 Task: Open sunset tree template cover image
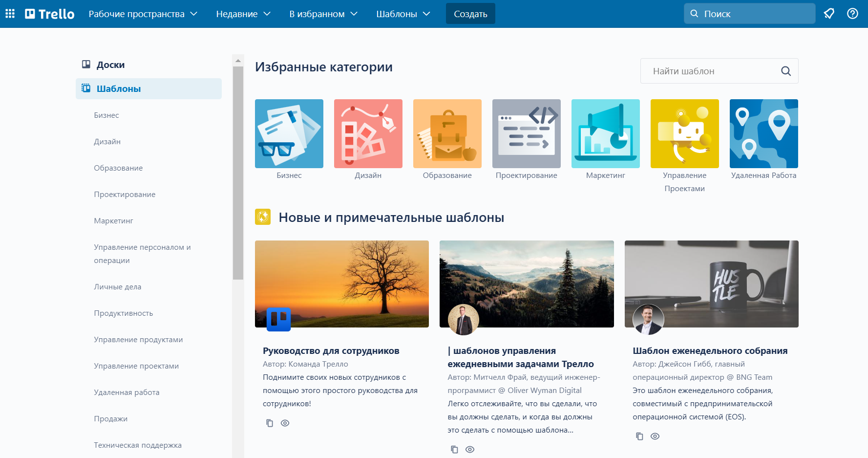click(x=342, y=284)
